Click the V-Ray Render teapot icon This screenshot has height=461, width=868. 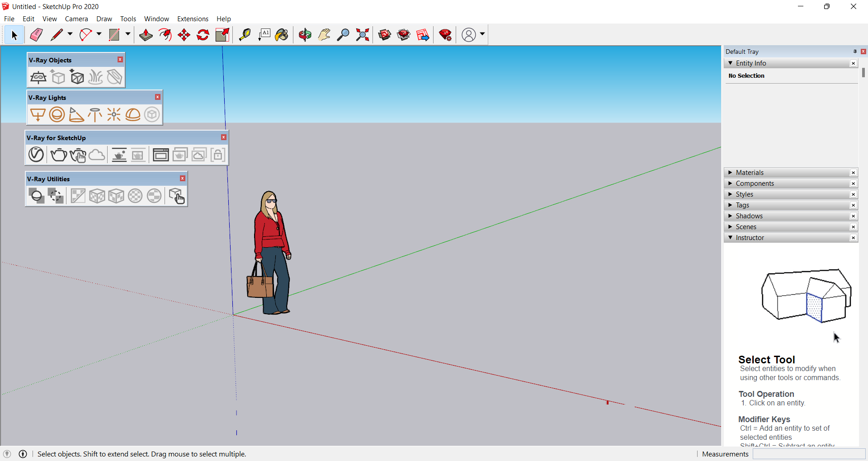pos(58,155)
